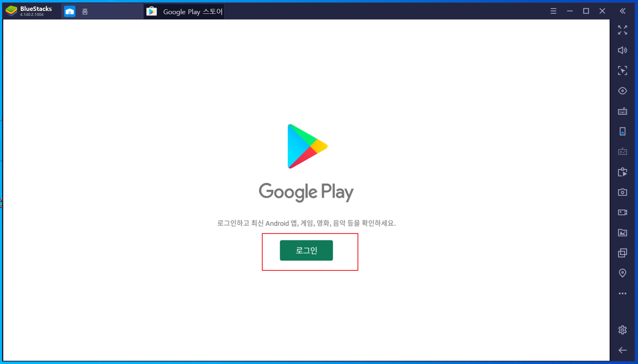Open the install APK icon
The width and height of the screenshot is (638, 364).
[x=623, y=172]
